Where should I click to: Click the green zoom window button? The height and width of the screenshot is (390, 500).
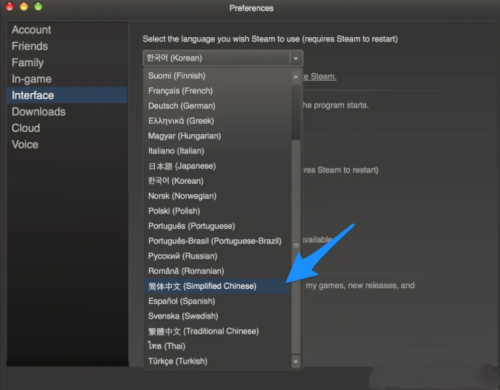(38, 6)
